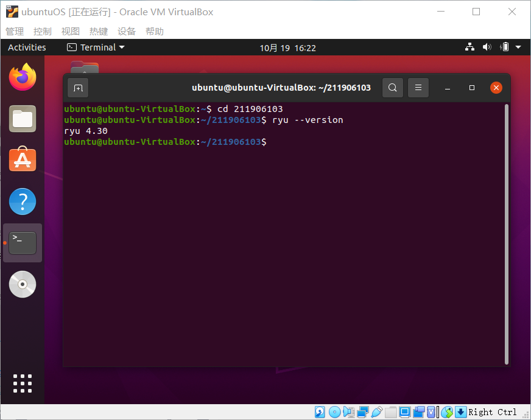
Task: Open the 管理 menu in VirtualBox
Action: 15,32
